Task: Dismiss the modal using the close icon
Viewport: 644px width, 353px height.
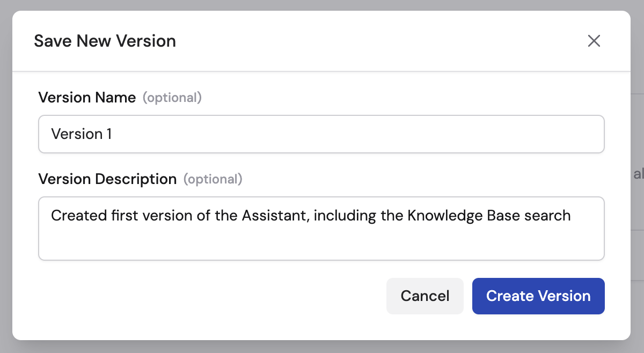Action: pyautogui.click(x=594, y=41)
